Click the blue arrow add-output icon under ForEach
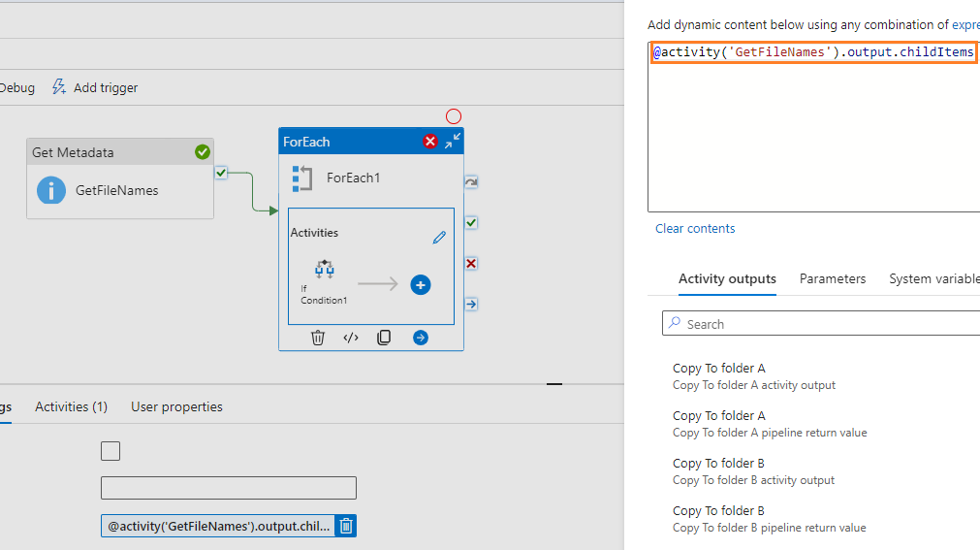The width and height of the screenshot is (980, 550). point(421,338)
